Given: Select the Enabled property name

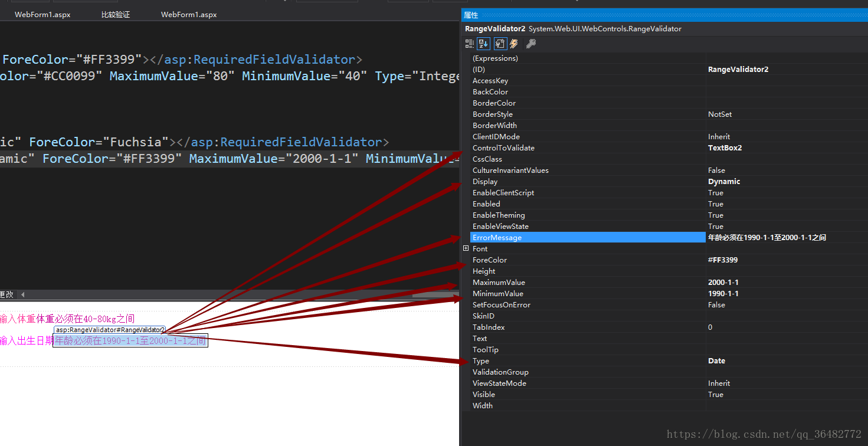Looking at the screenshot, I should coord(486,204).
